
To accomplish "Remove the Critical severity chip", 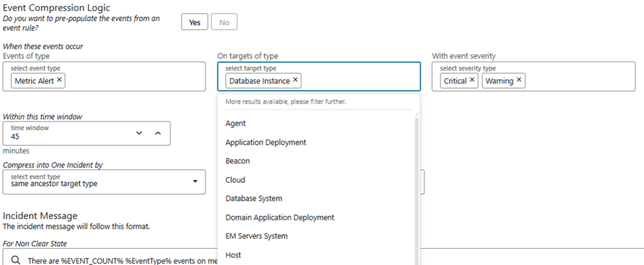I will 472,80.
